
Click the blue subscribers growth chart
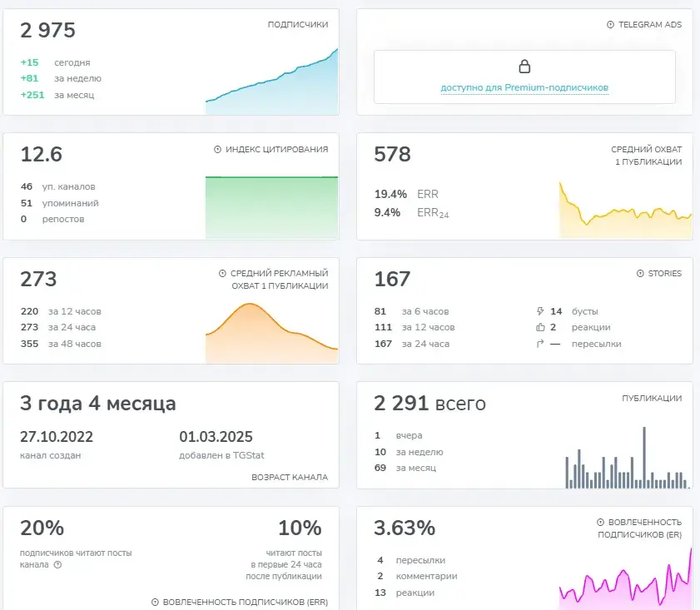tap(271, 82)
